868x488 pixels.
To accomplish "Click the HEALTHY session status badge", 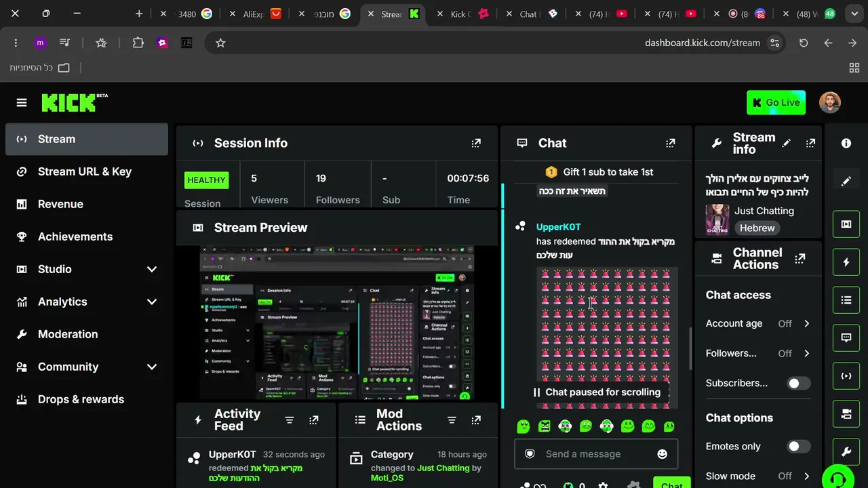I will tap(206, 180).
